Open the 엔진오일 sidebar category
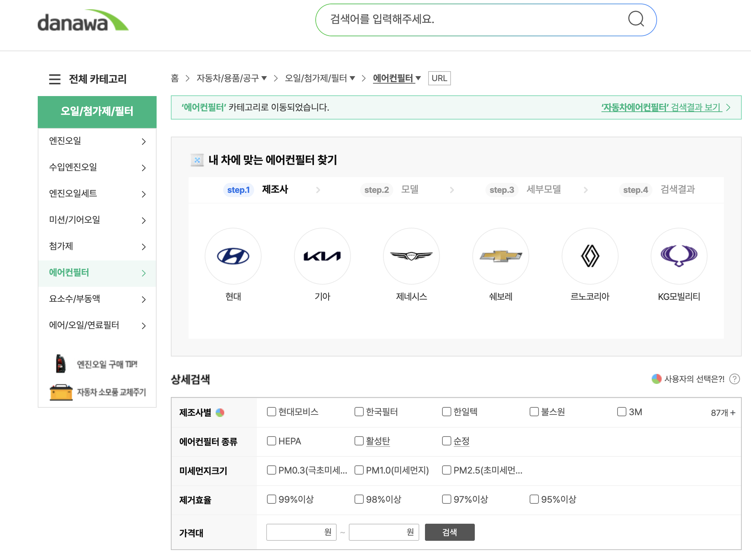 tap(97, 141)
